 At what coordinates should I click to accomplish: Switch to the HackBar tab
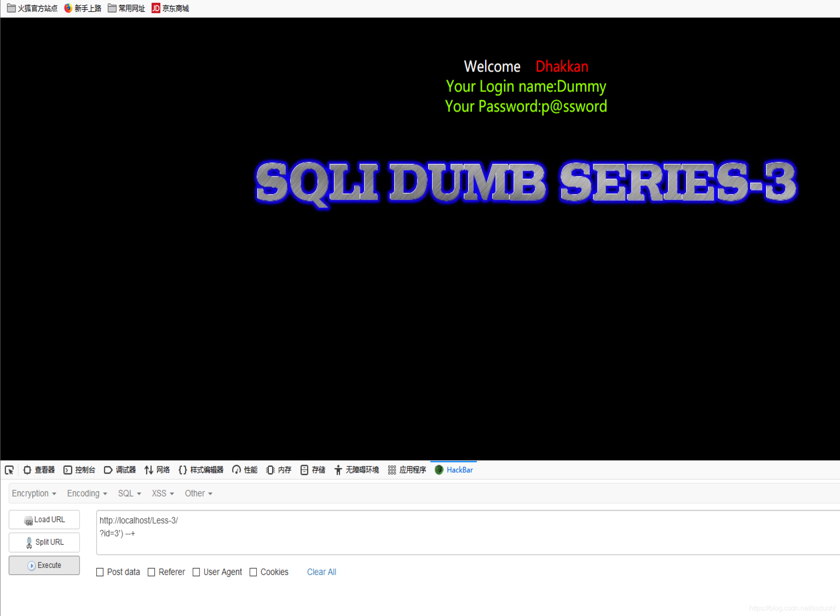point(454,470)
